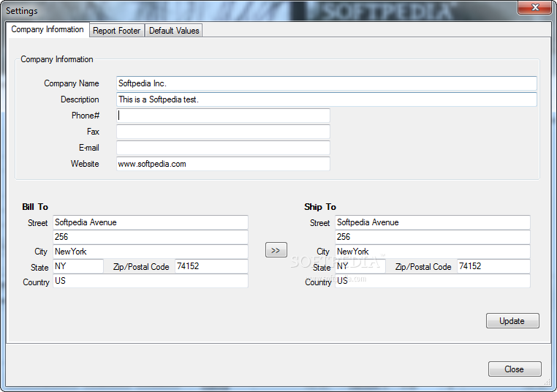Select the Bill To City field
The image size is (557, 392).
151,252
